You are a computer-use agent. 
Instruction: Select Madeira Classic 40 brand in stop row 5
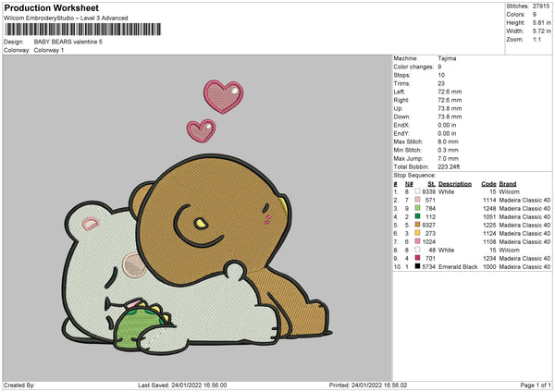click(524, 225)
